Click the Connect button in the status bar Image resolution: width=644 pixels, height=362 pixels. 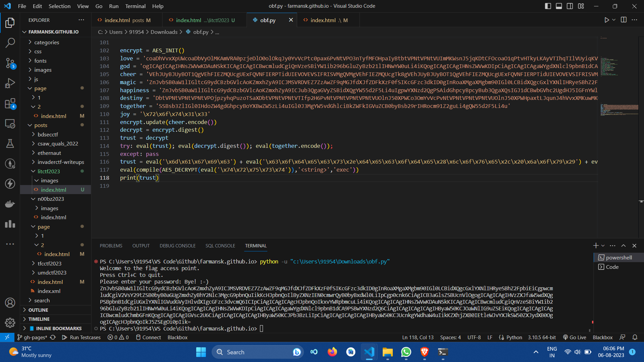148,338
